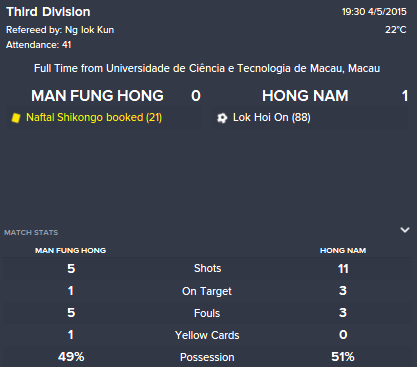Select the HONG NAM team name heading

click(305, 96)
